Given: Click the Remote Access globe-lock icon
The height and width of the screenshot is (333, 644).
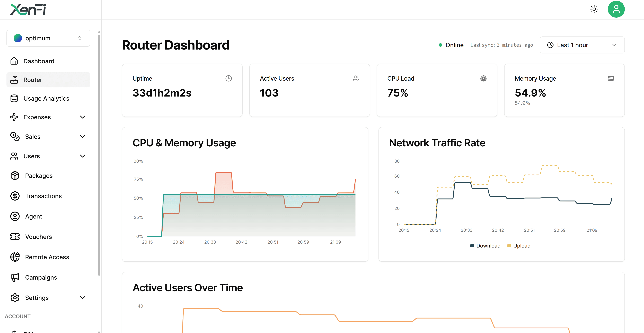Looking at the screenshot, I should (x=15, y=257).
